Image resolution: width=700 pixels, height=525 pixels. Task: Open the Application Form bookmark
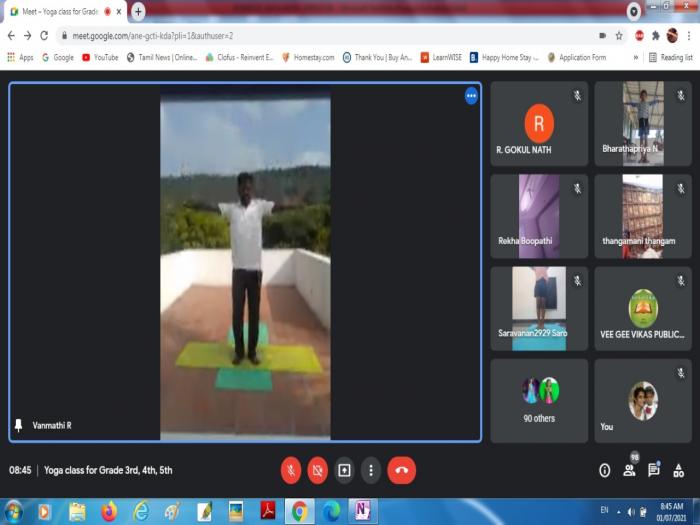(x=577, y=57)
